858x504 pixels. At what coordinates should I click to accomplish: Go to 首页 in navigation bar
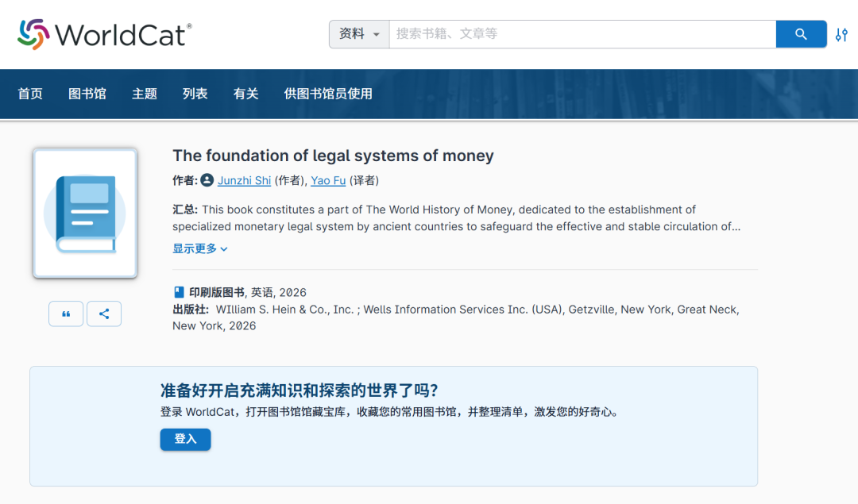click(x=30, y=94)
